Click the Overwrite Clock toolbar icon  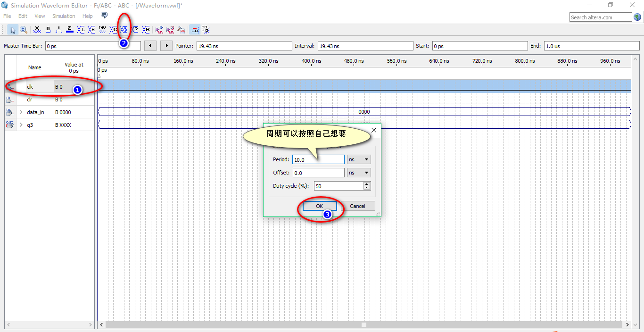point(124,30)
